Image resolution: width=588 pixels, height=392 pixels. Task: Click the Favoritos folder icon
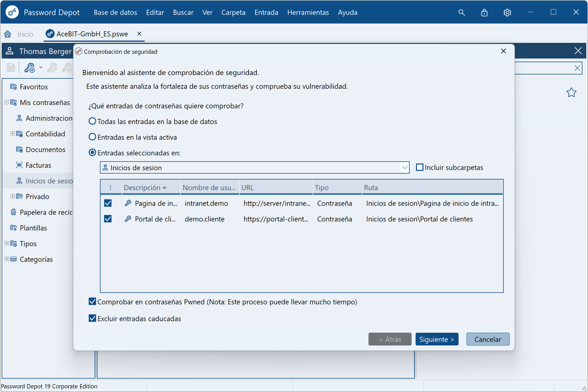tap(13, 87)
